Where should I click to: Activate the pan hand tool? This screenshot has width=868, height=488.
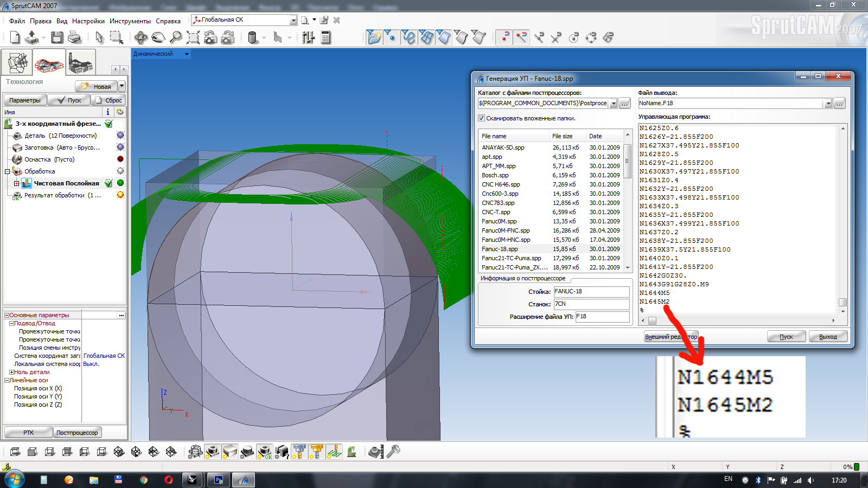158,37
